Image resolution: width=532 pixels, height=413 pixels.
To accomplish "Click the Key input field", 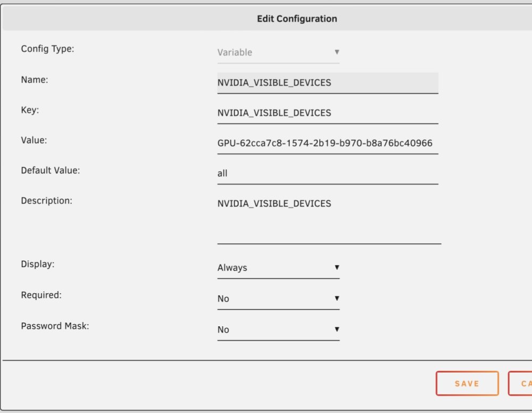I will click(x=328, y=113).
